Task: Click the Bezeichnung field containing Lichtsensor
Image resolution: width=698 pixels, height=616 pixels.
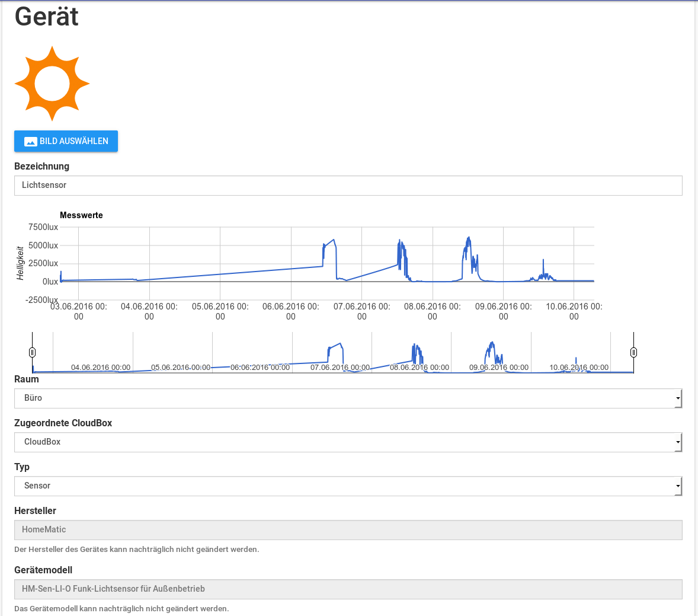Action: [348, 186]
